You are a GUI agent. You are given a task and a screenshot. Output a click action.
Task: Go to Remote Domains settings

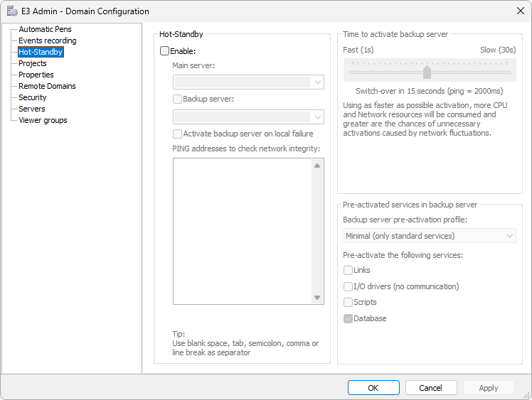(47, 86)
